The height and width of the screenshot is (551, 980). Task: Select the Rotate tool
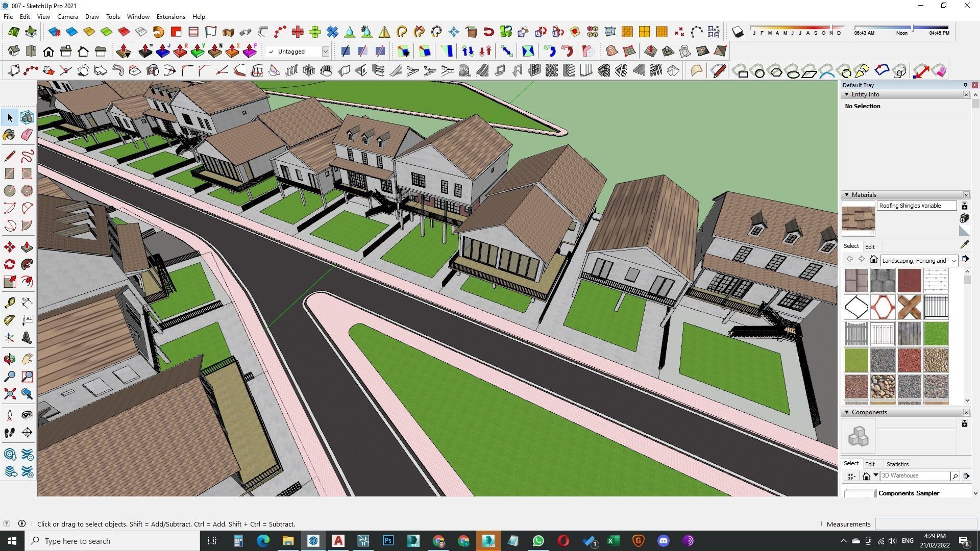coord(10,264)
